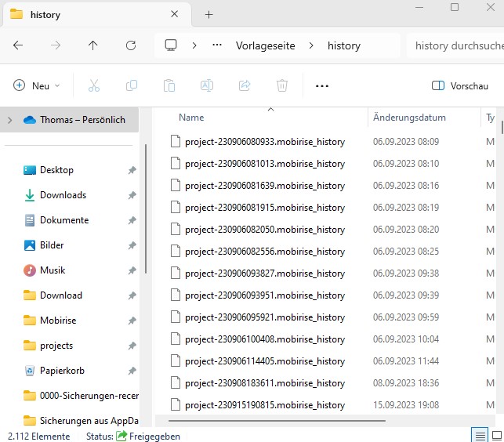Sort files by Änderungsdatum column

pos(409,118)
